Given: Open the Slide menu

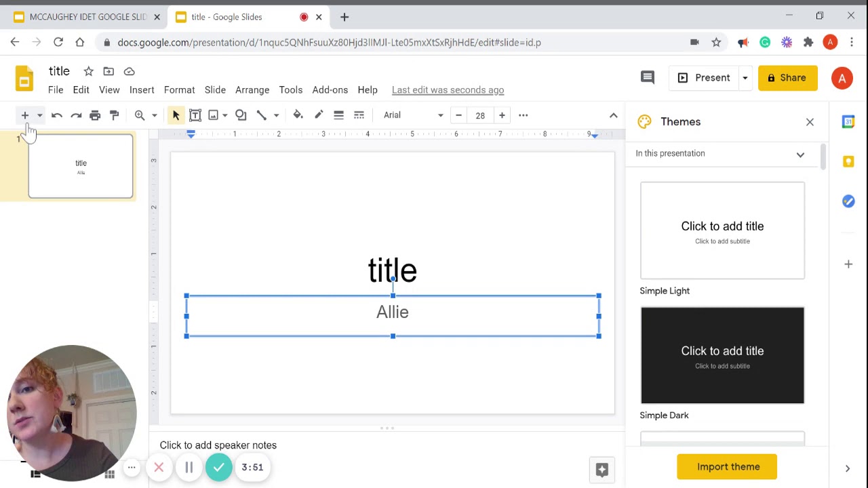Looking at the screenshot, I should point(215,89).
